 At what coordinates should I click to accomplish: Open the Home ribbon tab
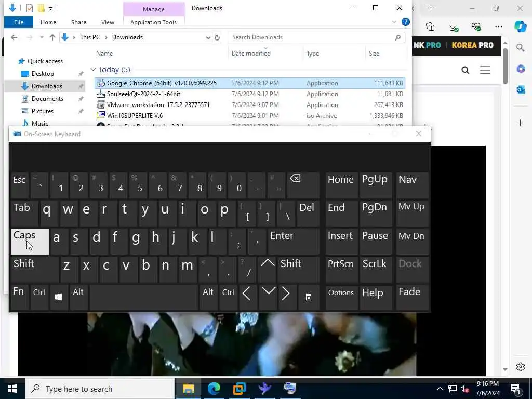[x=48, y=22]
